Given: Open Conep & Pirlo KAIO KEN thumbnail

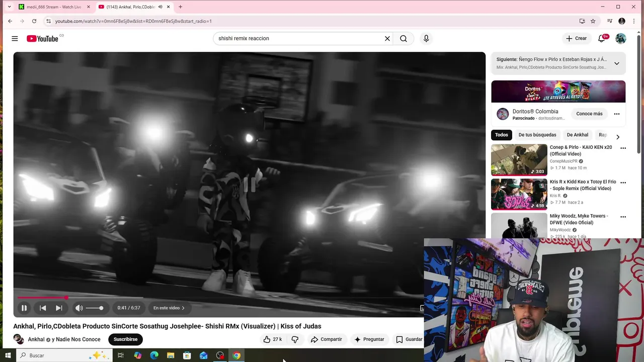Looking at the screenshot, I should pyautogui.click(x=519, y=160).
